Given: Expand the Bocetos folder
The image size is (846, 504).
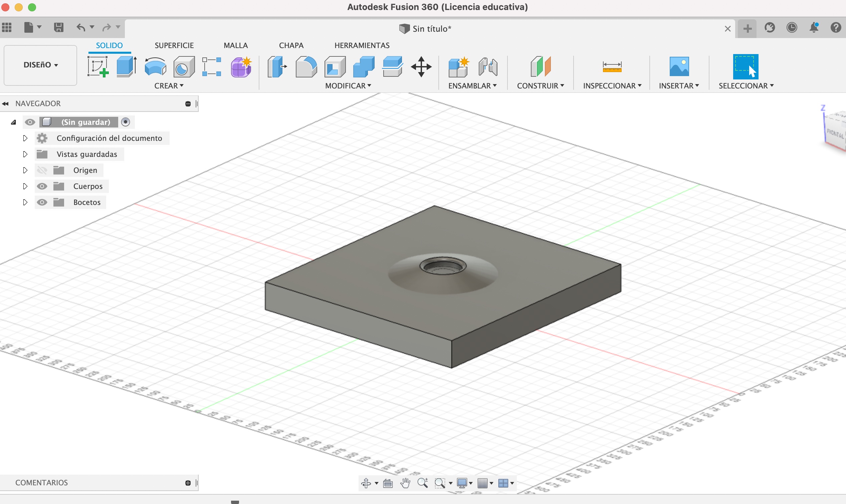Looking at the screenshot, I should click(x=25, y=202).
